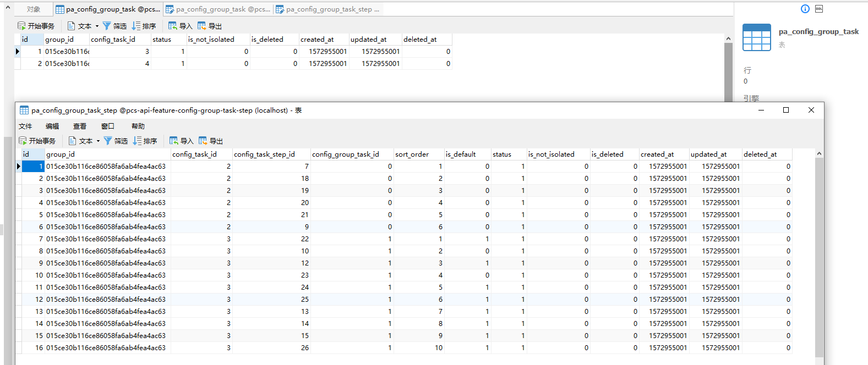The image size is (868, 365).
Task: Show the DDL view in the right panel
Action: 819,9
